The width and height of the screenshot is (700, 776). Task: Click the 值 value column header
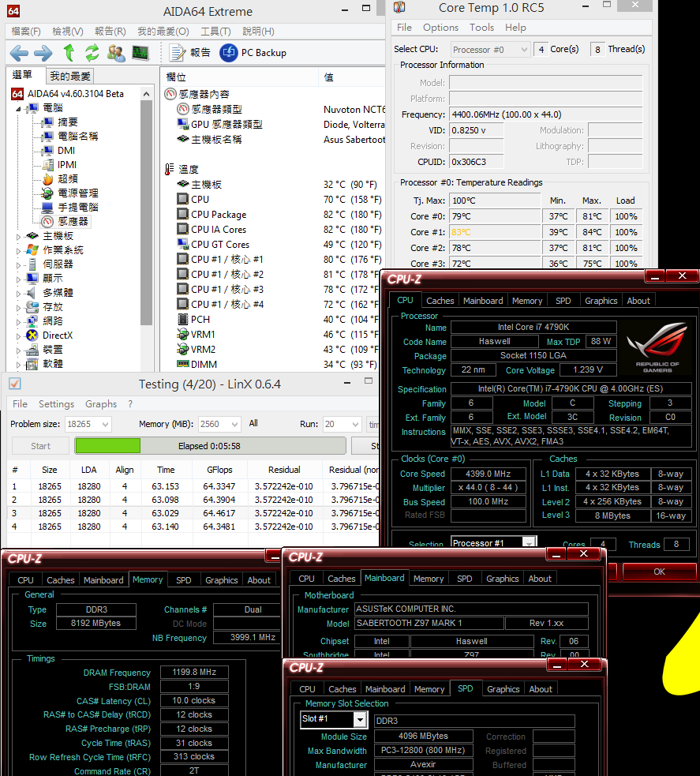click(x=352, y=77)
